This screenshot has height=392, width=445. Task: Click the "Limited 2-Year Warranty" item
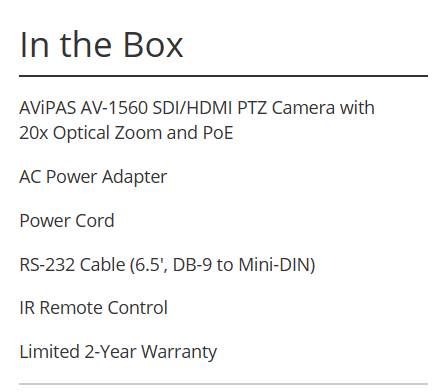118,352
